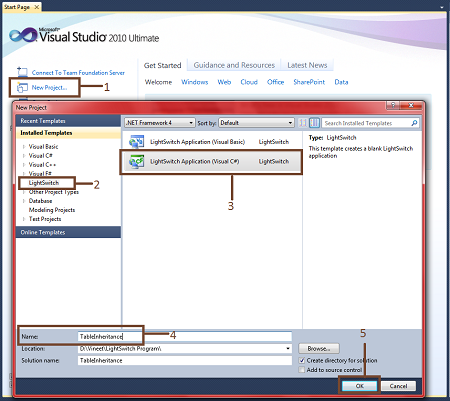Open the Windows section link
This screenshot has width=450, height=401.
pyautogui.click(x=195, y=82)
